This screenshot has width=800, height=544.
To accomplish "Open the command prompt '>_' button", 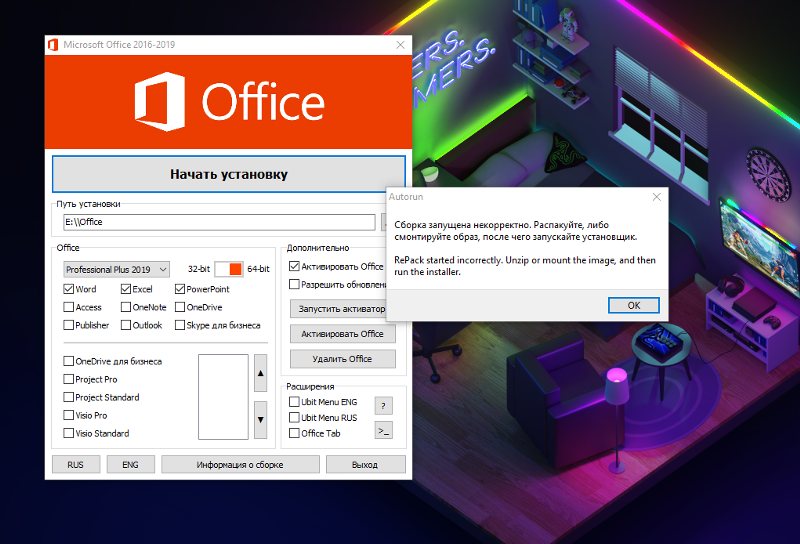I will [x=383, y=431].
